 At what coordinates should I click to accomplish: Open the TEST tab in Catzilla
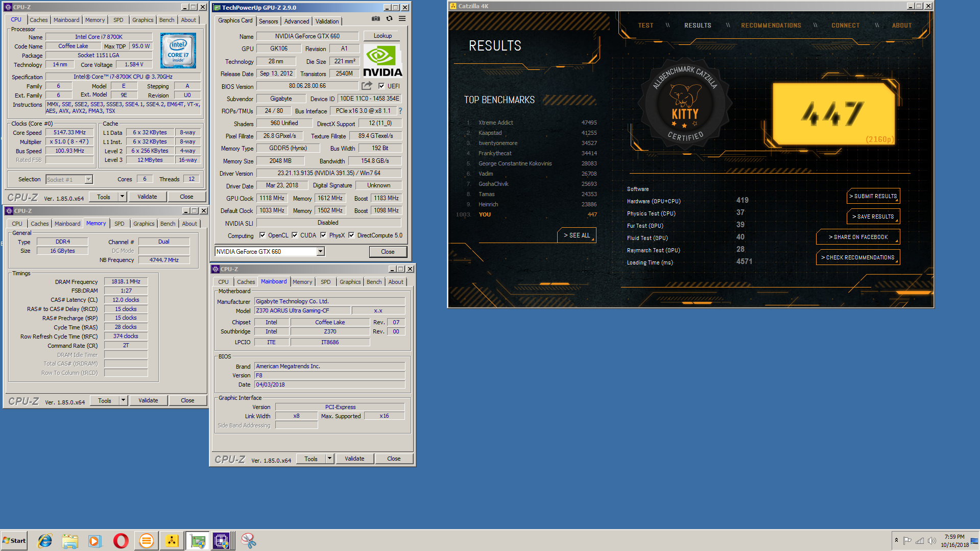(x=646, y=26)
